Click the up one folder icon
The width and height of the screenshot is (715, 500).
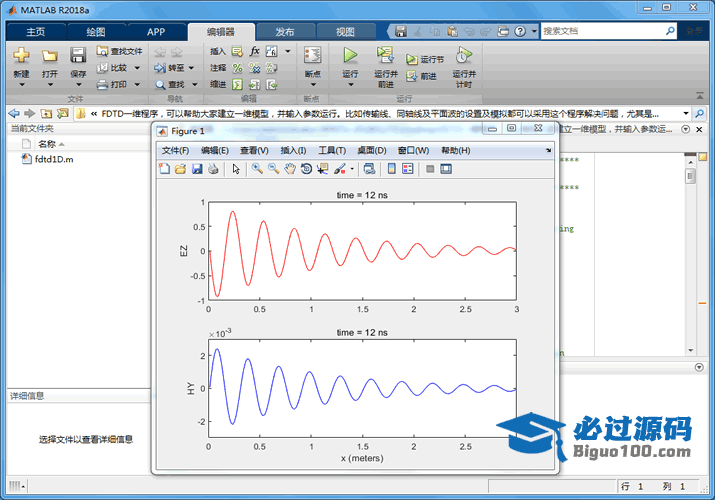pos(46,113)
